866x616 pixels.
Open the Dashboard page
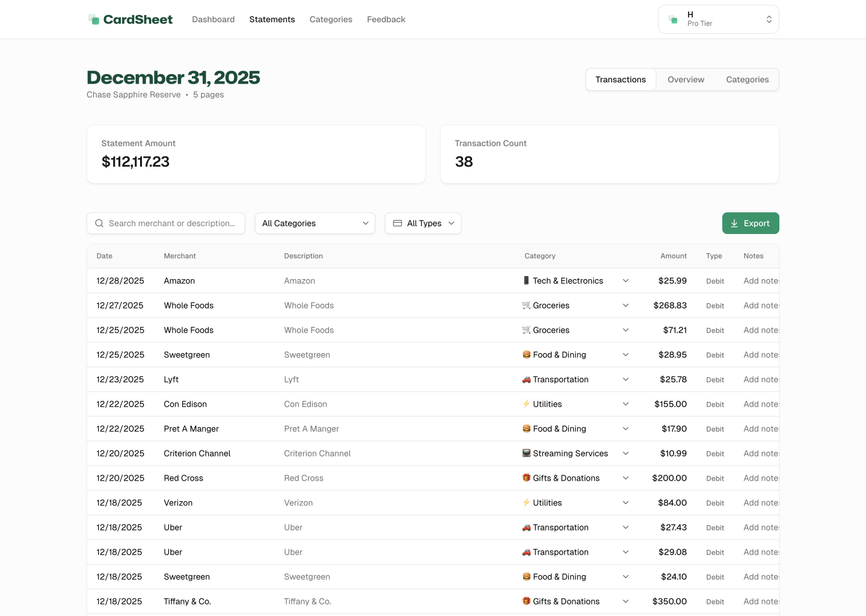click(x=213, y=19)
